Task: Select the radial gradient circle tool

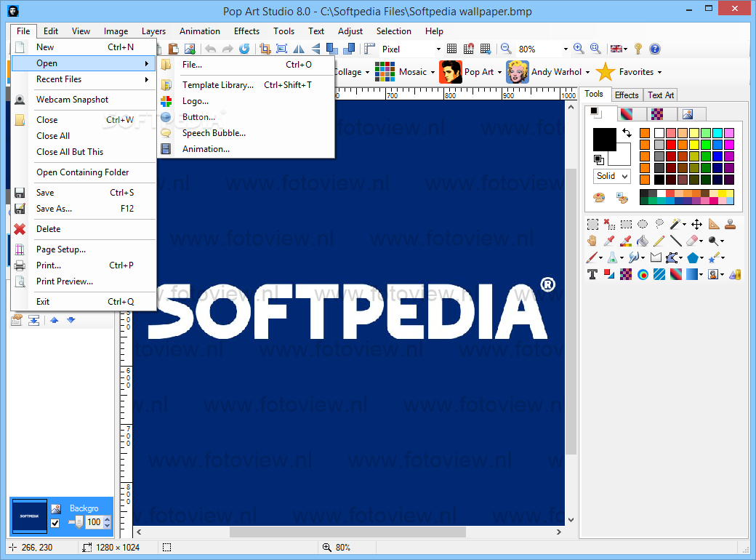Action: click(x=643, y=274)
